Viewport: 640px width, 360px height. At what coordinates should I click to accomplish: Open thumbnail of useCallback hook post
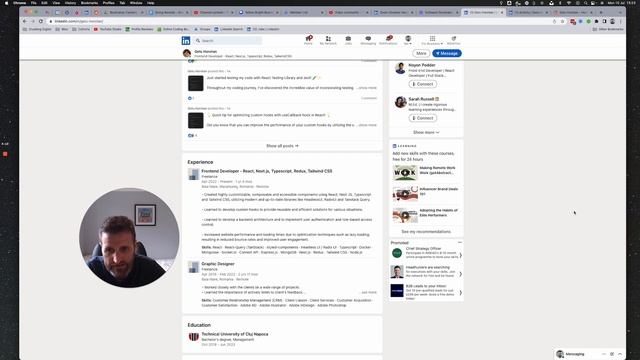[196, 120]
